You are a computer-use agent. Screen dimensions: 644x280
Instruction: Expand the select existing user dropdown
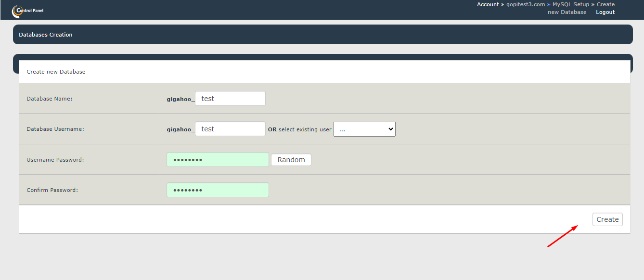(x=364, y=129)
